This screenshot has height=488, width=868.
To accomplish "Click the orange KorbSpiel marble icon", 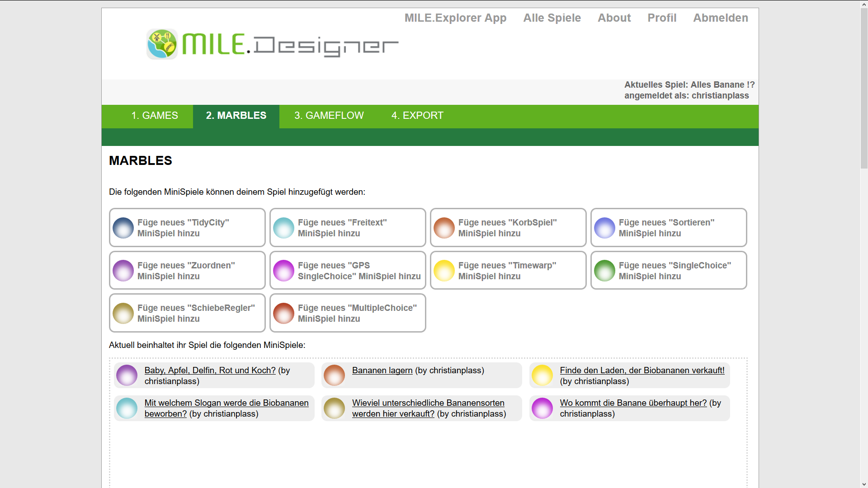I will pos(444,228).
